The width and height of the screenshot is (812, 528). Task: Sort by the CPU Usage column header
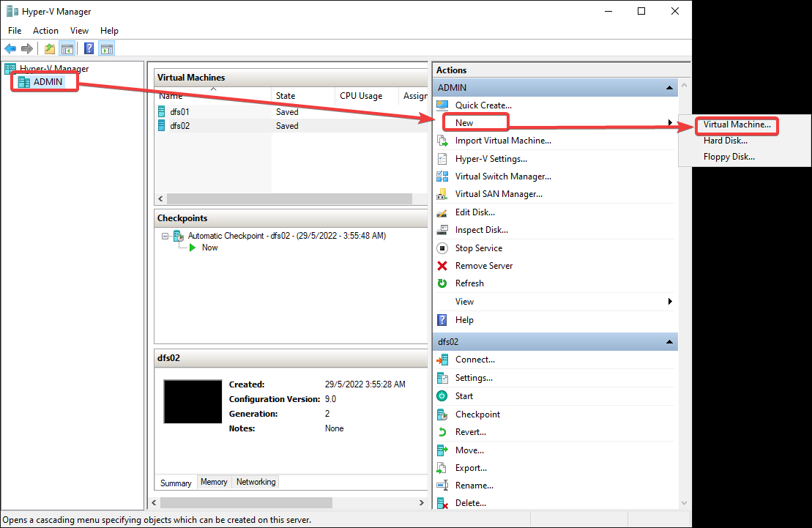(x=367, y=95)
